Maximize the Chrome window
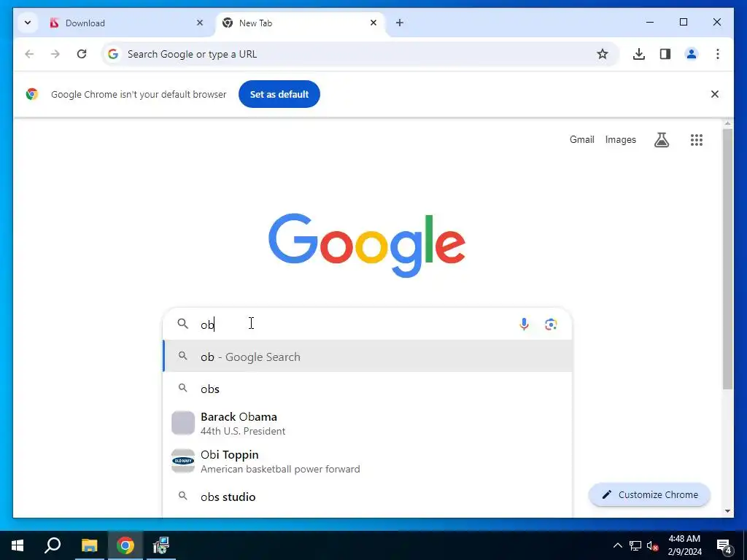Image resolution: width=747 pixels, height=560 pixels. click(x=683, y=22)
